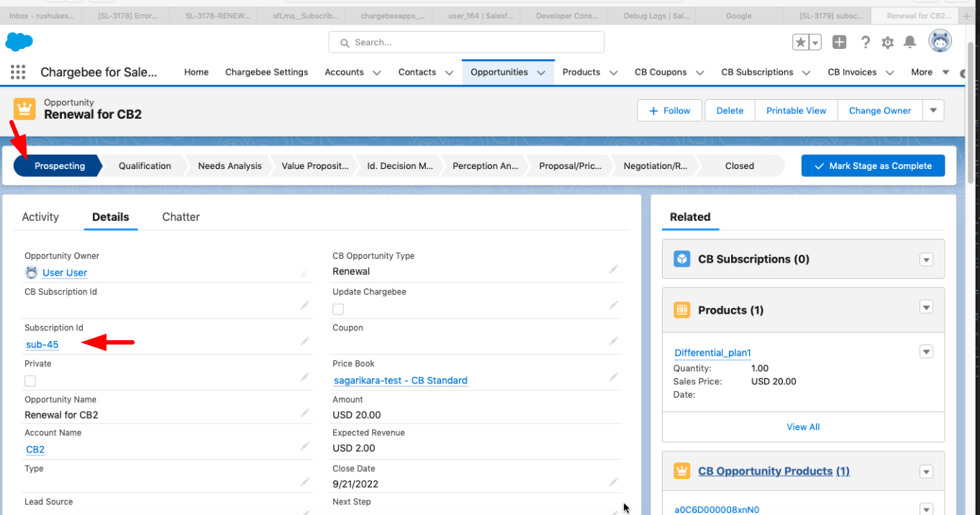
Task: Click Mark Stage as Complete button
Action: 873,166
